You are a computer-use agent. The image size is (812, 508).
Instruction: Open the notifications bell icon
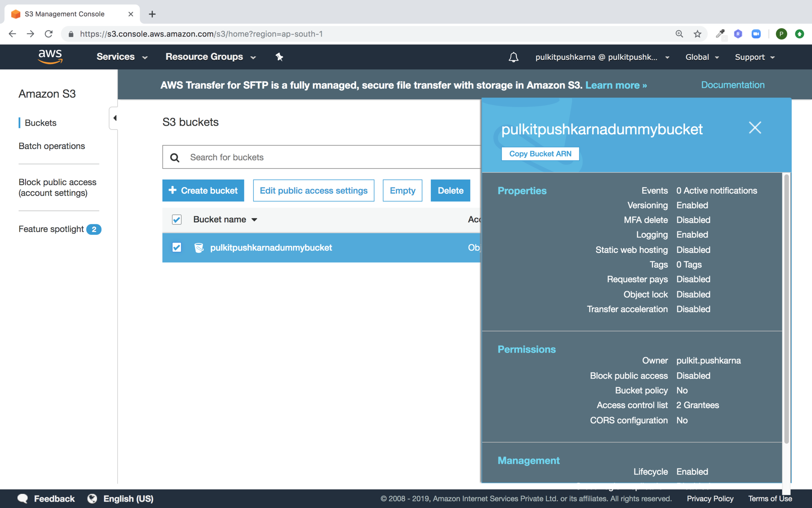coord(514,57)
